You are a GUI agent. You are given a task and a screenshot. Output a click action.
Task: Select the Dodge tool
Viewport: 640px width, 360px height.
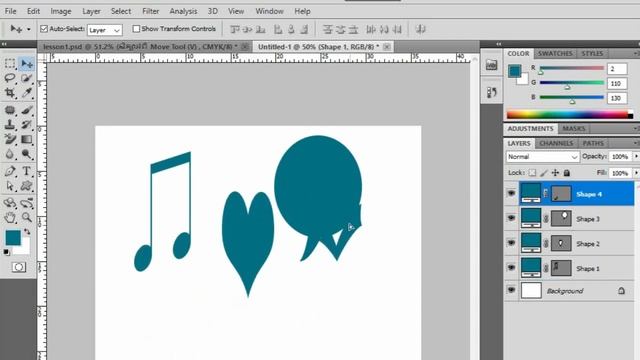click(27, 154)
